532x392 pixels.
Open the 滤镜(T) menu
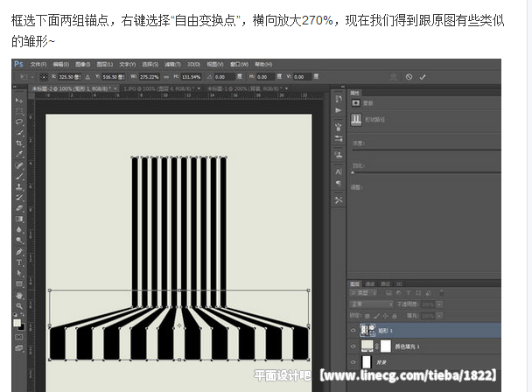tap(172, 64)
